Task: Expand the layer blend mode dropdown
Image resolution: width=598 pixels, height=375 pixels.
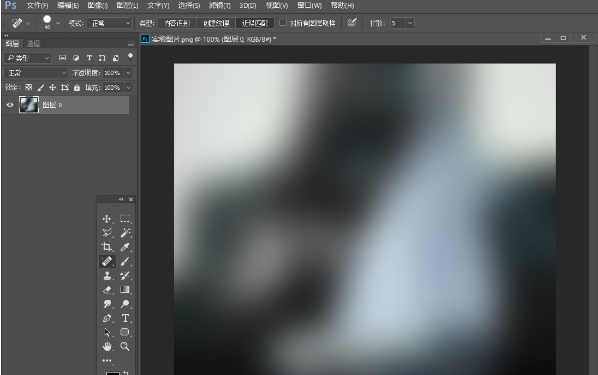Action: (35, 72)
